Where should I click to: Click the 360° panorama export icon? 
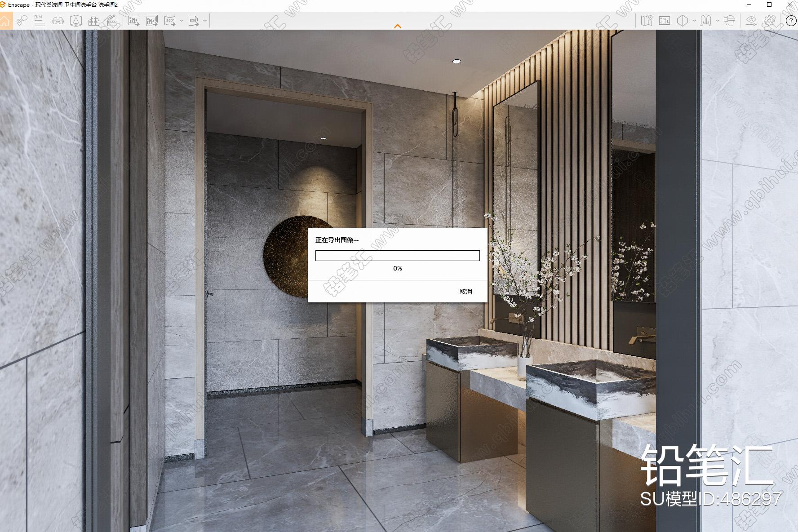click(170, 21)
